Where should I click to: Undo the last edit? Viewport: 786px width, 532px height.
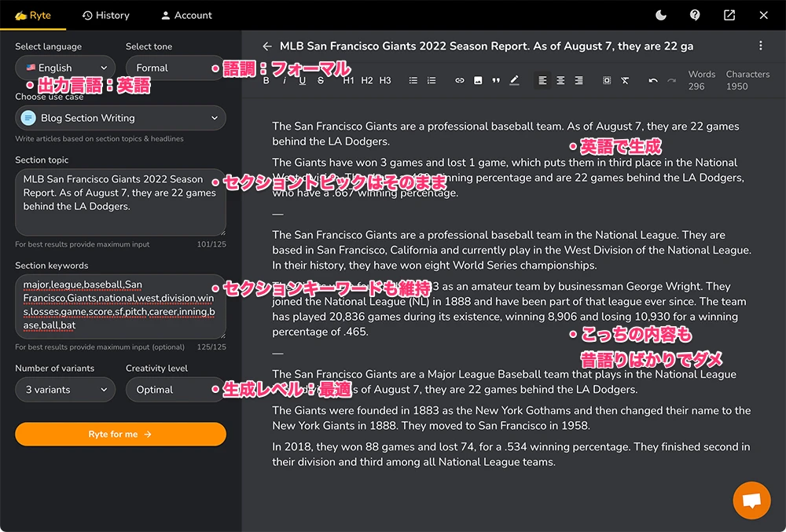click(652, 81)
